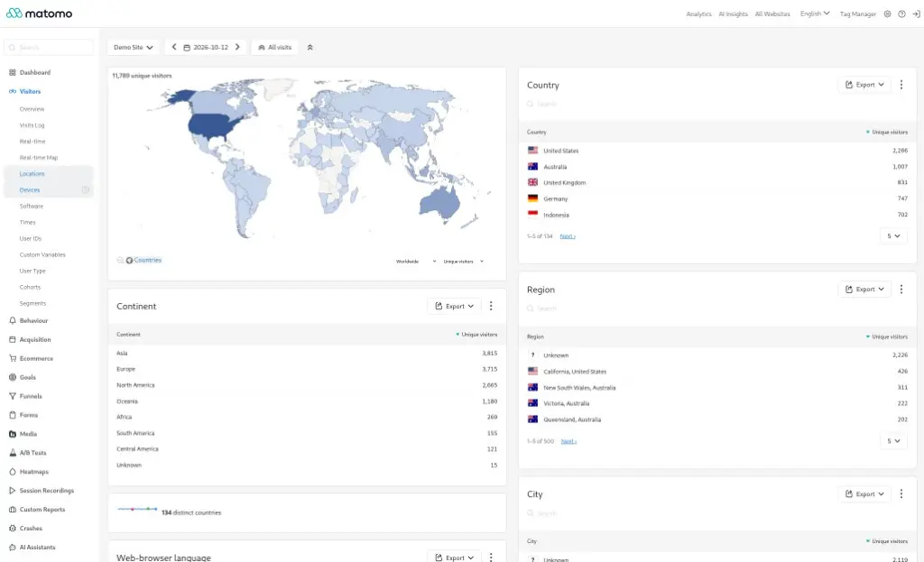This screenshot has width=924, height=562.
Task: Open the settings gear icon
Action: (x=888, y=14)
